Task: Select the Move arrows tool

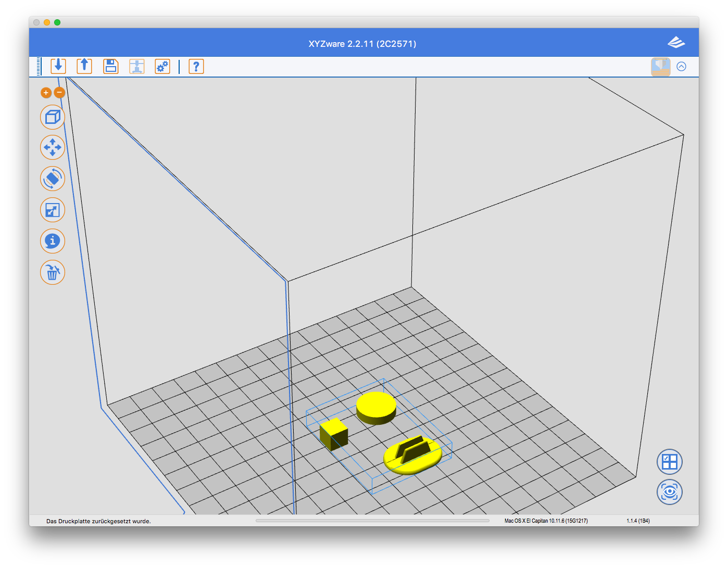Action: pos(53,147)
